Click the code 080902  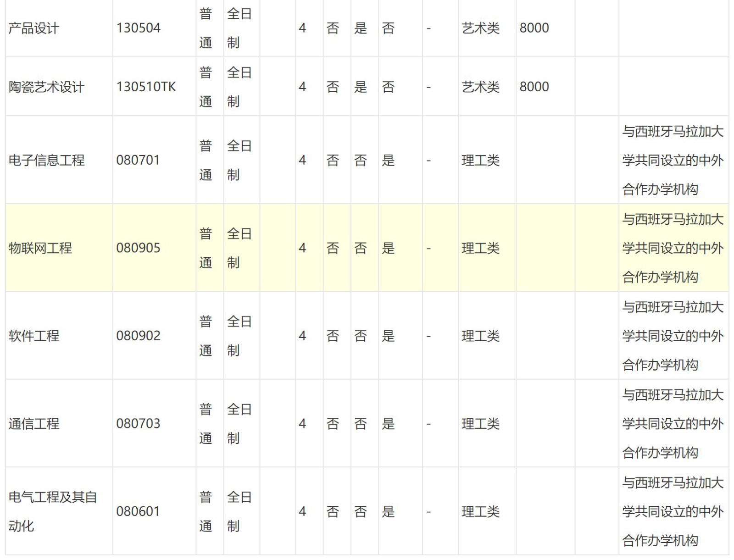click(x=138, y=336)
